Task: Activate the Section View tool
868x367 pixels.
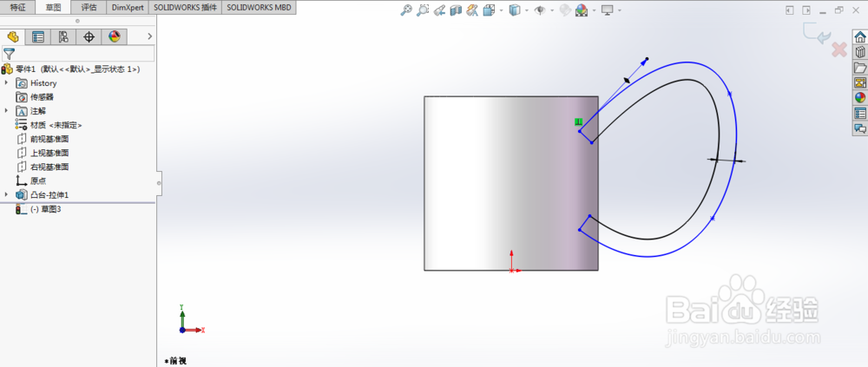Action: pyautogui.click(x=457, y=10)
